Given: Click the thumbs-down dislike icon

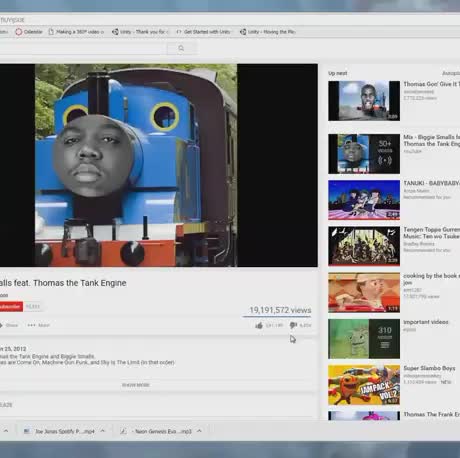Looking at the screenshot, I should 293,326.
